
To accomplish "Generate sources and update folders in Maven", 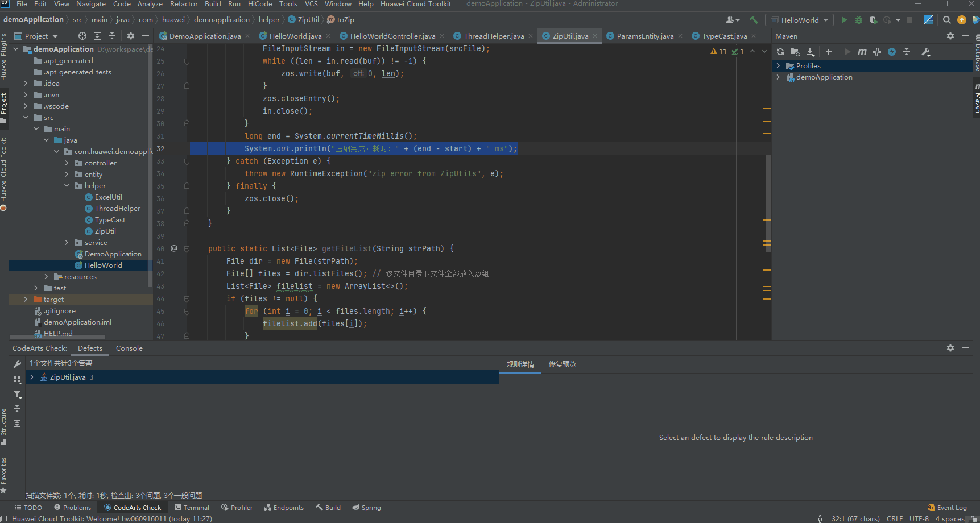I will (795, 52).
